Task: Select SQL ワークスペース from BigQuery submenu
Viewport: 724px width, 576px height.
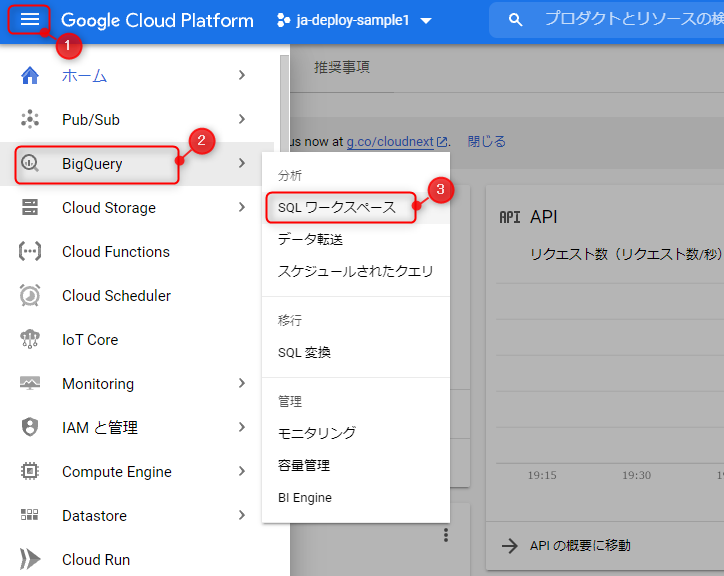Action: tap(336, 208)
